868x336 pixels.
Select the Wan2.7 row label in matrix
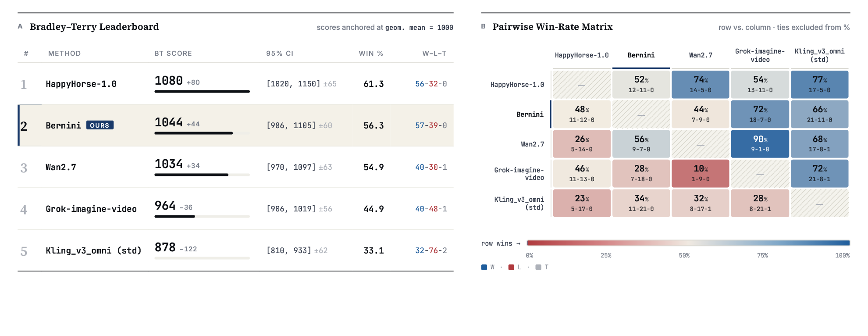(532, 144)
